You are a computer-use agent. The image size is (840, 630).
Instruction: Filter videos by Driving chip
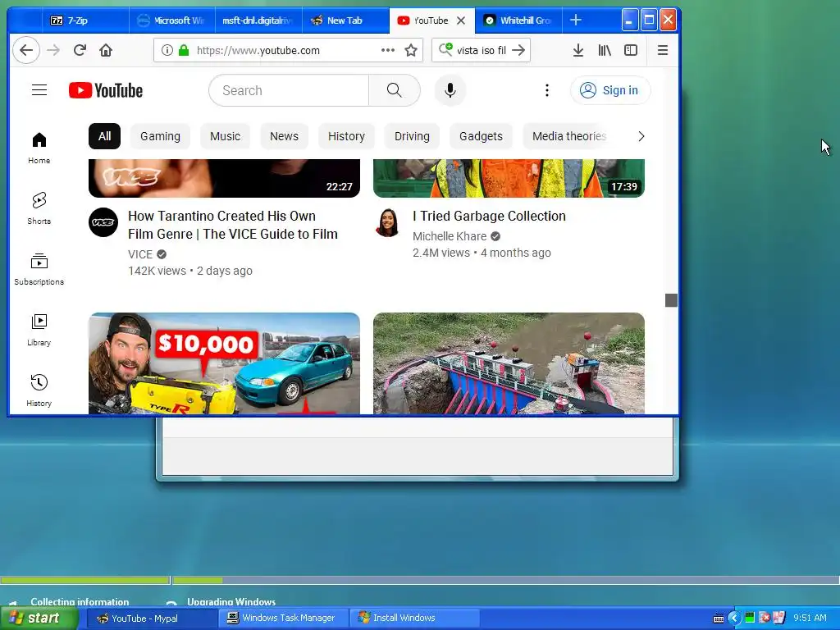[x=412, y=136]
